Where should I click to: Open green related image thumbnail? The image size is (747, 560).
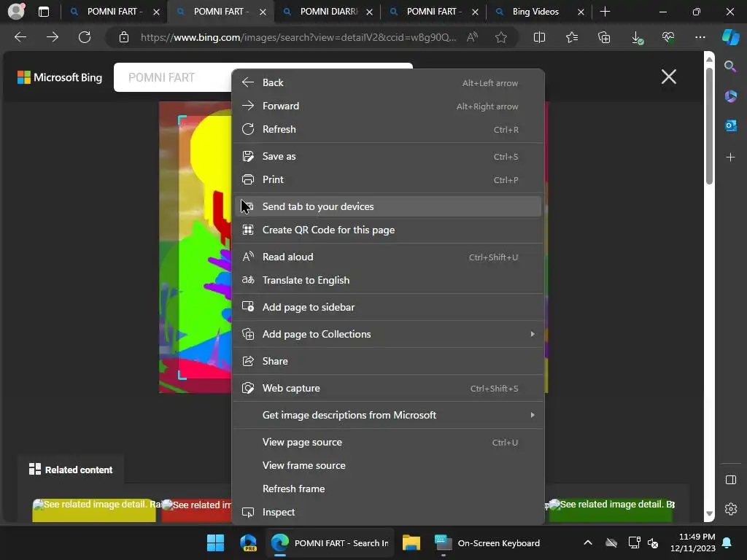pos(611,510)
